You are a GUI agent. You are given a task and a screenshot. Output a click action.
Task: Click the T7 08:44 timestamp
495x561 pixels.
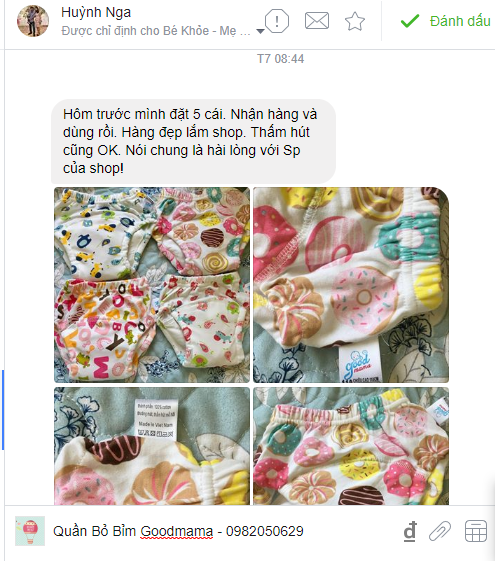click(280, 59)
